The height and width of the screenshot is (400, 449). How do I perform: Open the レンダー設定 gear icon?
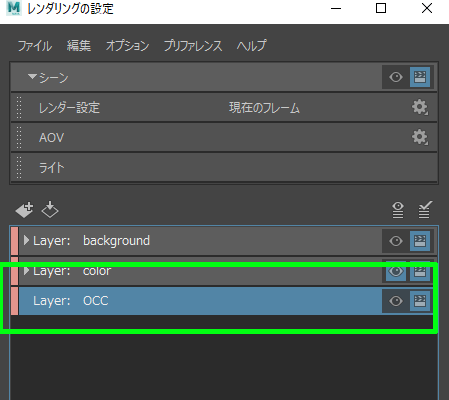(420, 107)
